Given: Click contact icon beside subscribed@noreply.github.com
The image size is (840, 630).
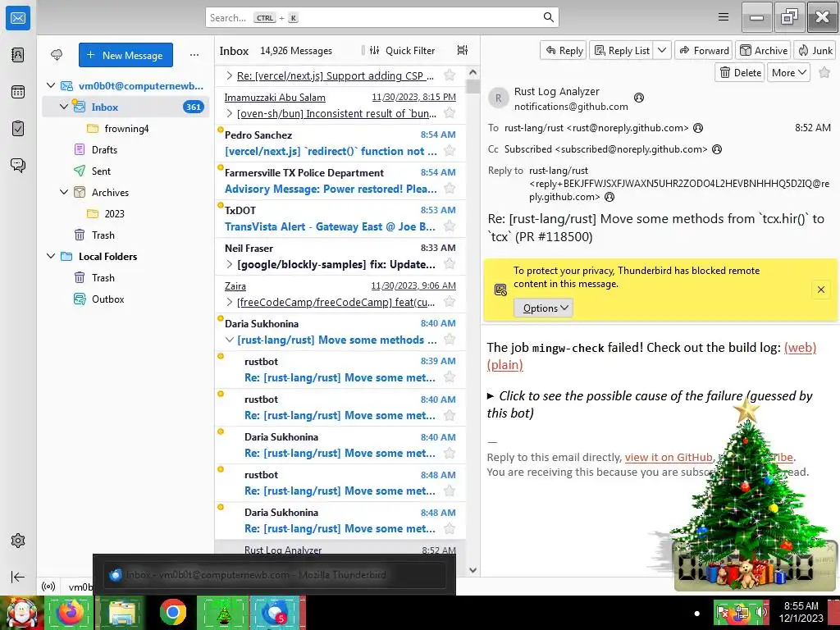Looking at the screenshot, I should (x=717, y=149).
